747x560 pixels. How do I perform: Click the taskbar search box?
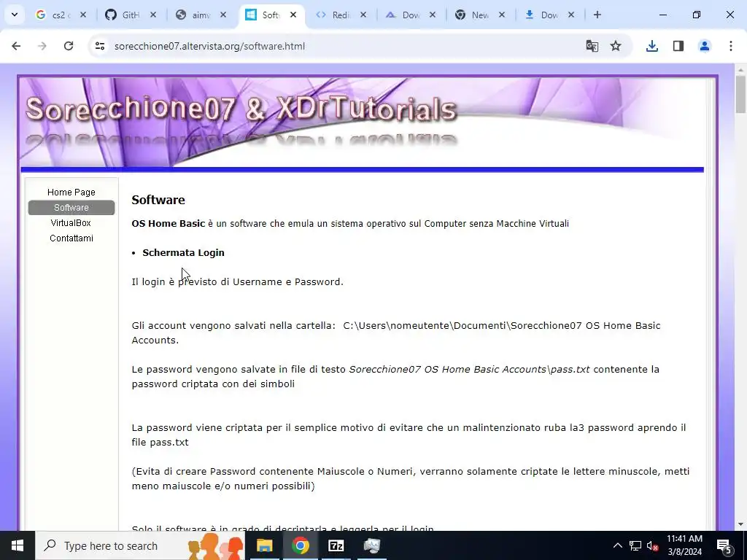tap(140, 545)
